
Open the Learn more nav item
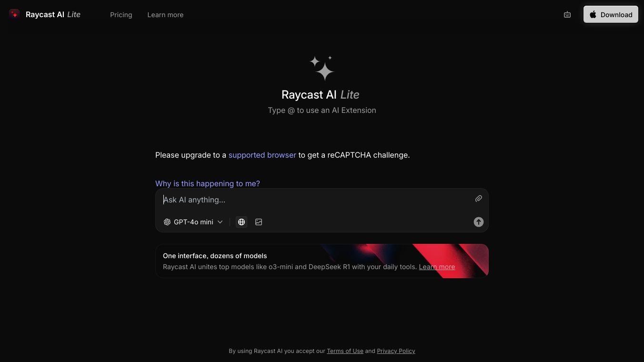[x=165, y=15]
